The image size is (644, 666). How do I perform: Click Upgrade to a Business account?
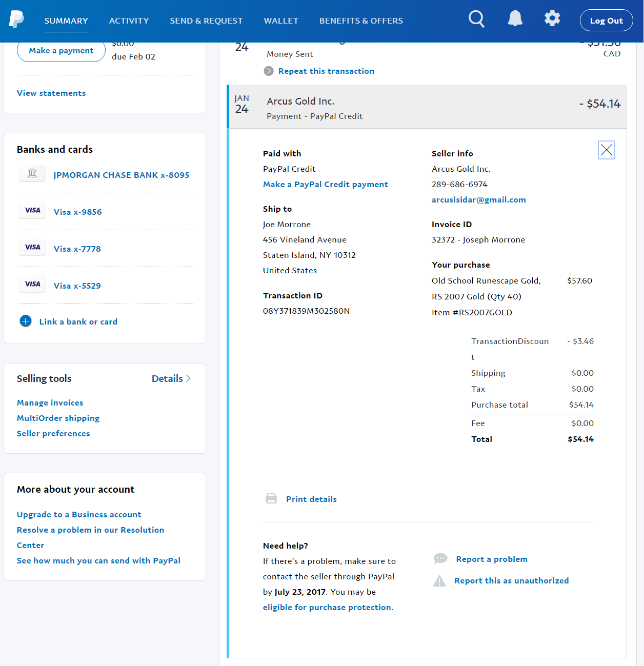pos(79,515)
